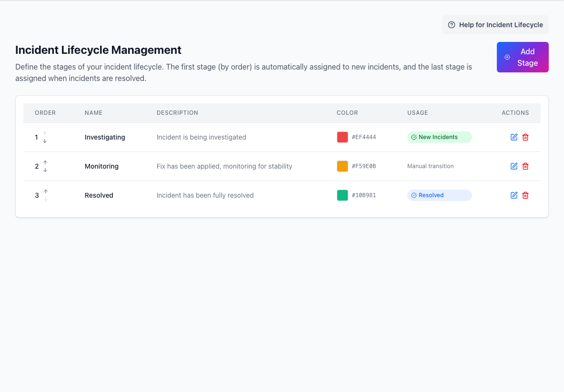The image size is (564, 392).
Task: Click the up arrow on Investigating row
Action: tap(45, 133)
